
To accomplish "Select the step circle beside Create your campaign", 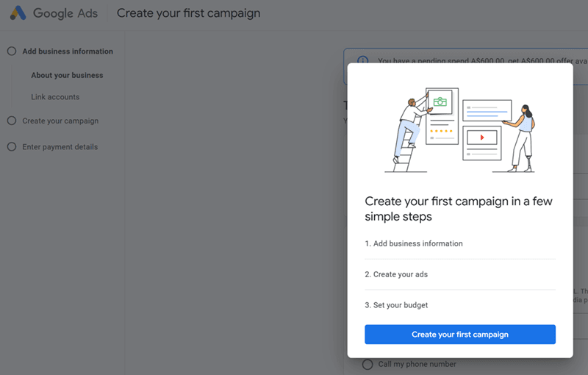I will 12,121.
